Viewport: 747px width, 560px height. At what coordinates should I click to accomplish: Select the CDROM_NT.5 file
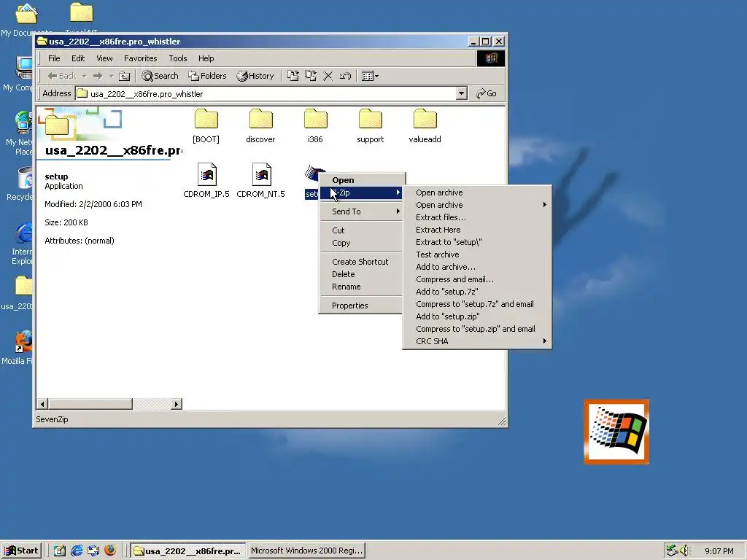pyautogui.click(x=260, y=181)
